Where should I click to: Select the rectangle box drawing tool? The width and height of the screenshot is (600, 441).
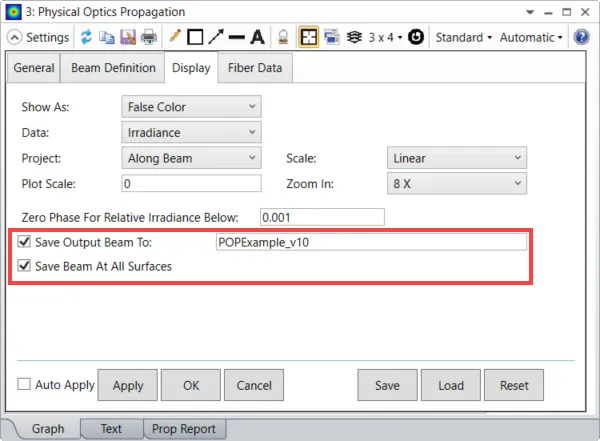click(x=195, y=37)
